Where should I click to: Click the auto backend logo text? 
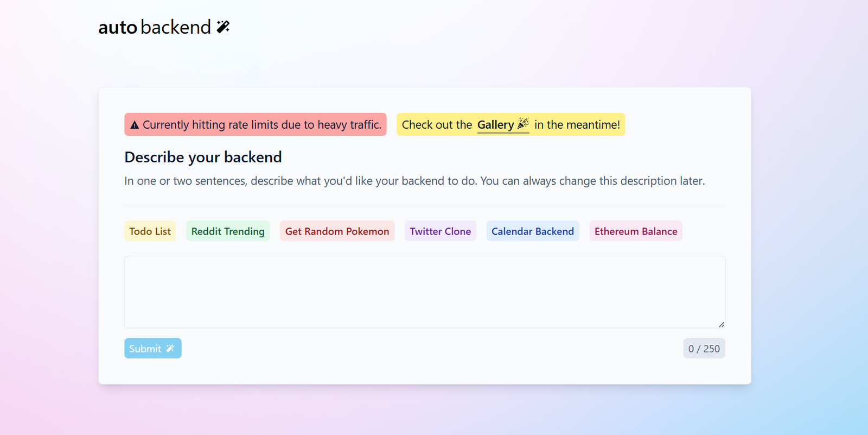coord(155,27)
